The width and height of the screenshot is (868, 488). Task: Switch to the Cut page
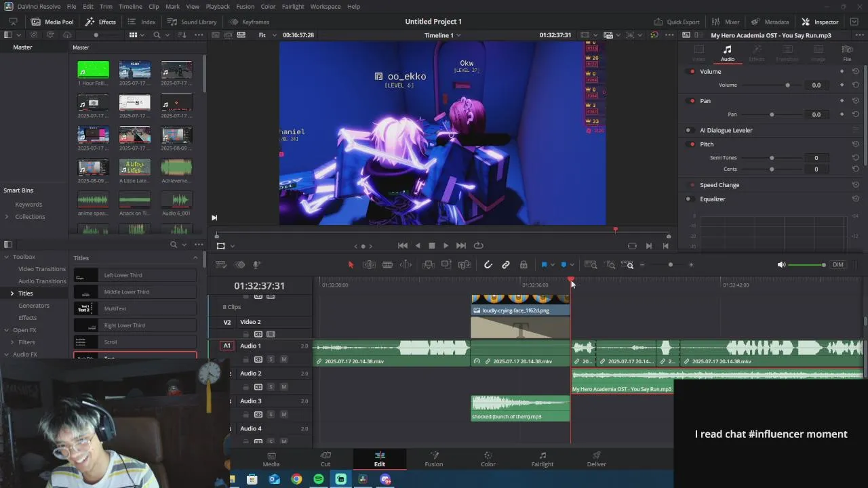coord(325,459)
